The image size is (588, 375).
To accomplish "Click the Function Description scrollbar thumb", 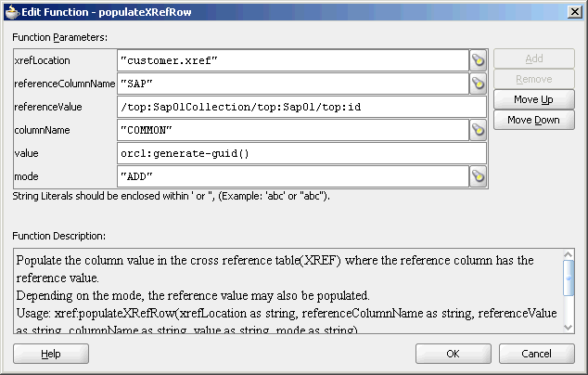I will (x=569, y=278).
